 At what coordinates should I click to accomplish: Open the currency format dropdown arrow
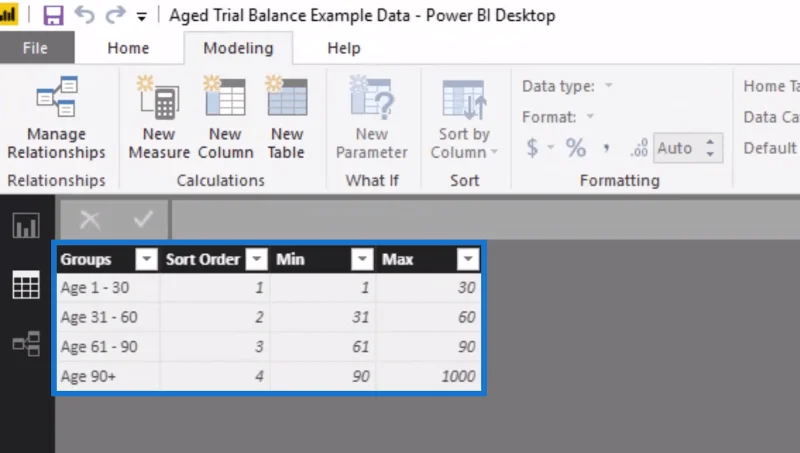(551, 148)
